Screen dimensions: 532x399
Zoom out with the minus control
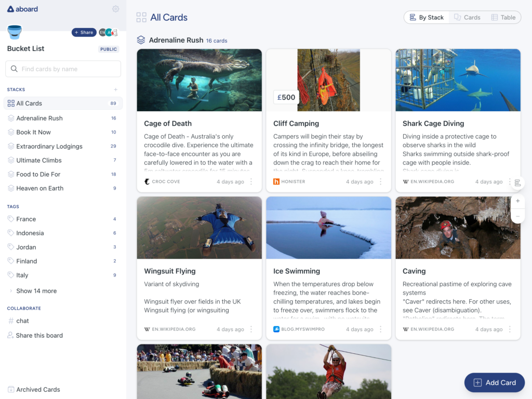point(518,216)
